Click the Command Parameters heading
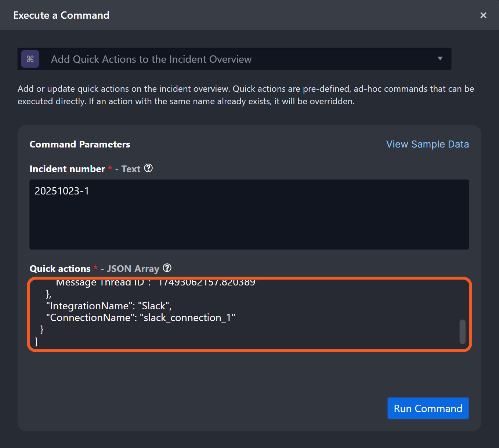Image resolution: width=499 pixels, height=448 pixels. click(x=80, y=144)
